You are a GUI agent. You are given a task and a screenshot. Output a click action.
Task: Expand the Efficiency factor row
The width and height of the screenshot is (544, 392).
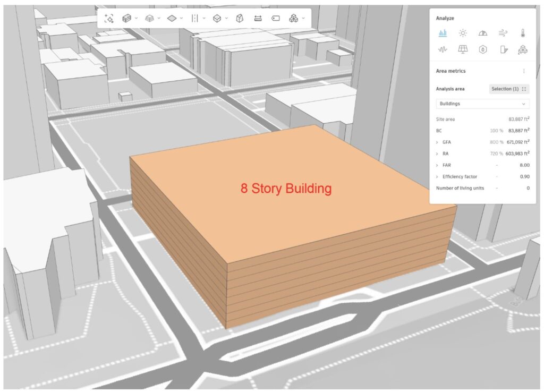pyautogui.click(x=437, y=176)
